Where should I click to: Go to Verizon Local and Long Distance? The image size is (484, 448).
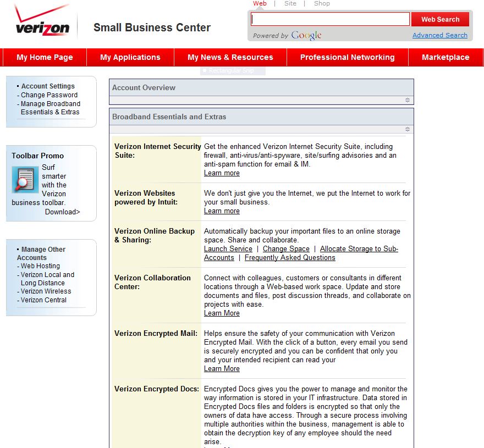pos(47,279)
